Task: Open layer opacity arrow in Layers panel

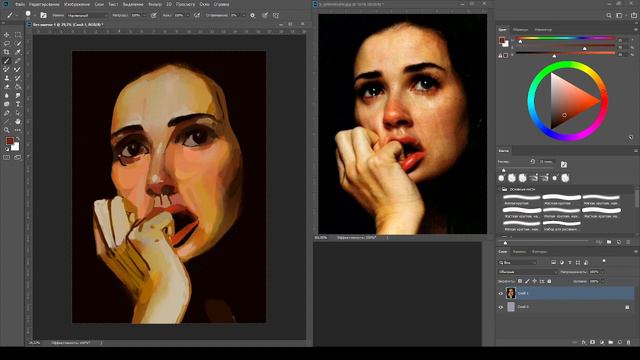Action: pyautogui.click(x=603, y=272)
